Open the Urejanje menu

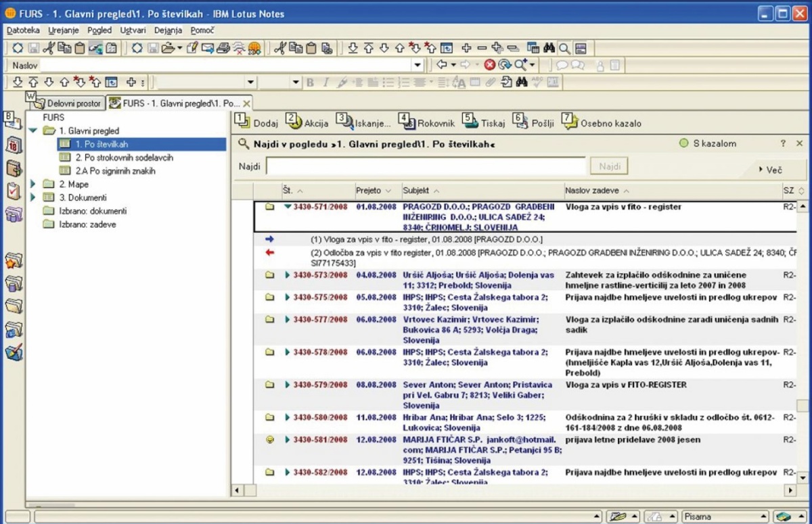pyautogui.click(x=64, y=30)
